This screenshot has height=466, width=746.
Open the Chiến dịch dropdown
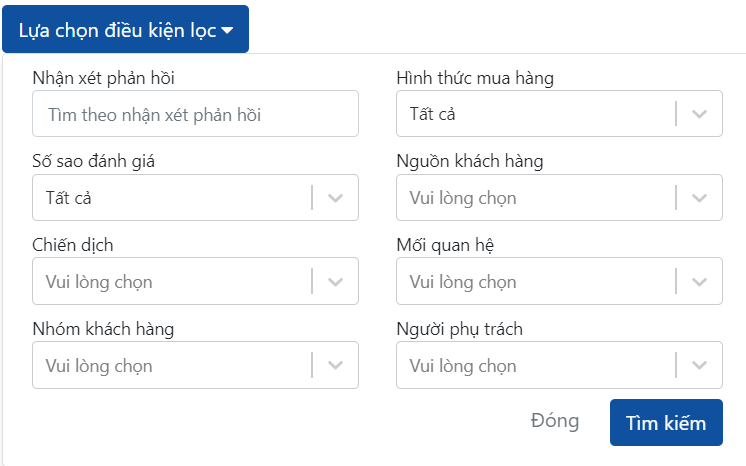[171, 282]
